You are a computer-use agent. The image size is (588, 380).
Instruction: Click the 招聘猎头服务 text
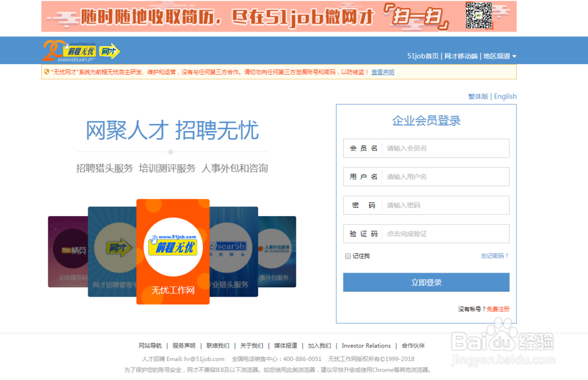(105, 168)
